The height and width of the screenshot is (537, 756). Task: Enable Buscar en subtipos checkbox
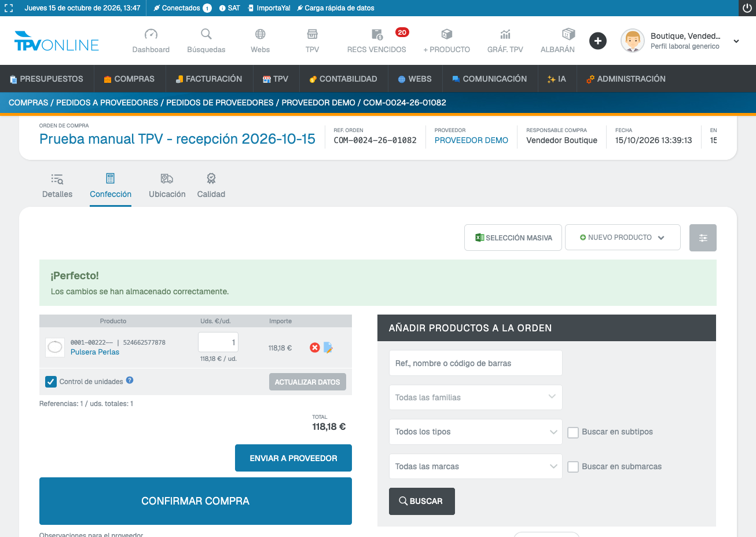[x=573, y=432]
